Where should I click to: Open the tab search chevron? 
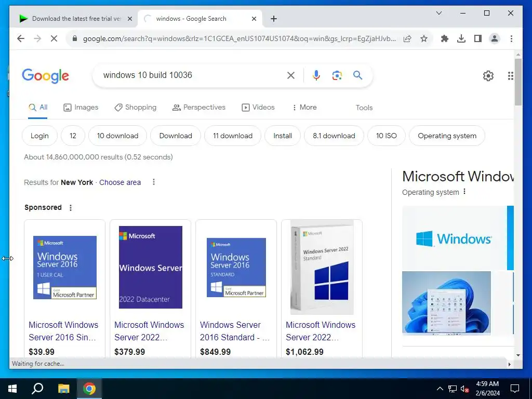coord(438,13)
